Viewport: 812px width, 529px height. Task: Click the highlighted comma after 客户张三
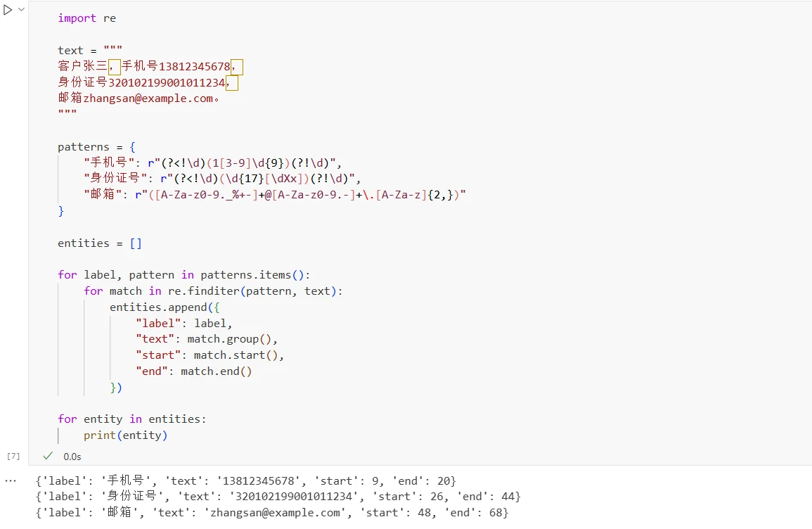(115, 66)
